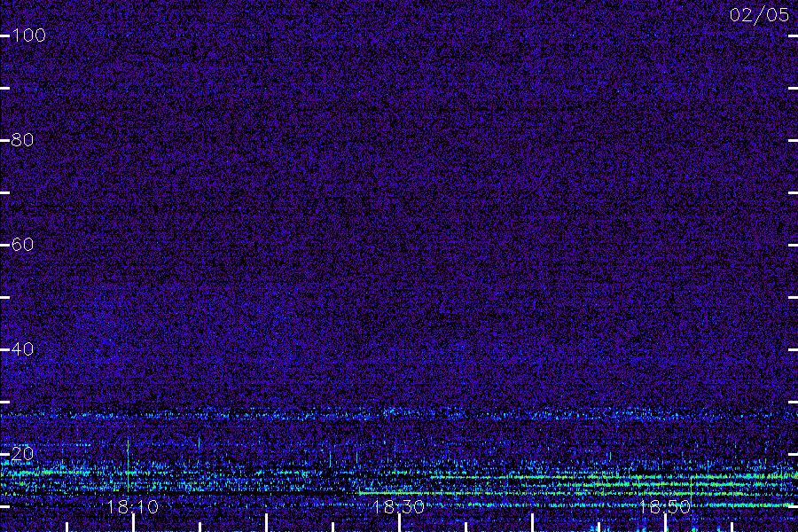Click the 80 frequency axis label
798x532 pixels.
pos(22,139)
